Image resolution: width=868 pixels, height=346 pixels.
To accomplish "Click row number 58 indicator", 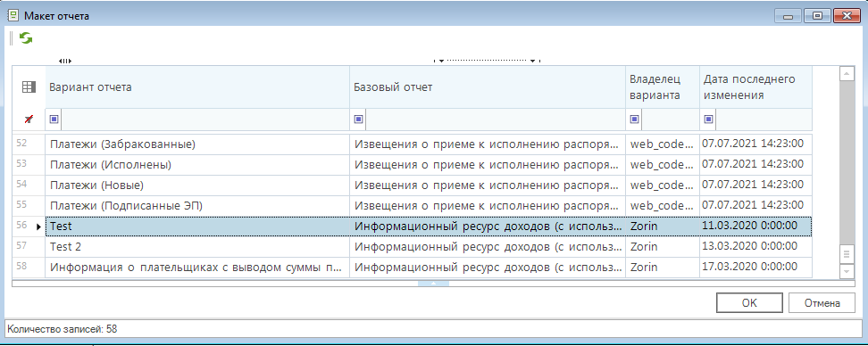I will (29, 268).
